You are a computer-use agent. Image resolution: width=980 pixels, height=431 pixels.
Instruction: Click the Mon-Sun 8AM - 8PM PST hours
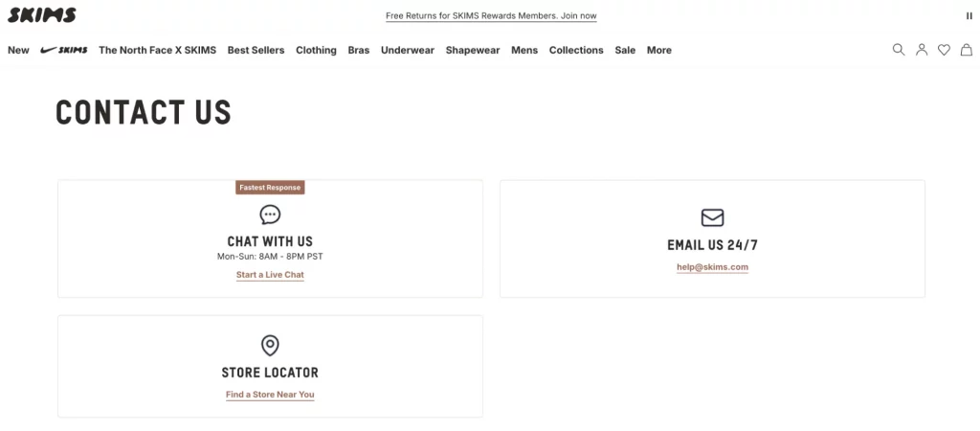tap(270, 257)
